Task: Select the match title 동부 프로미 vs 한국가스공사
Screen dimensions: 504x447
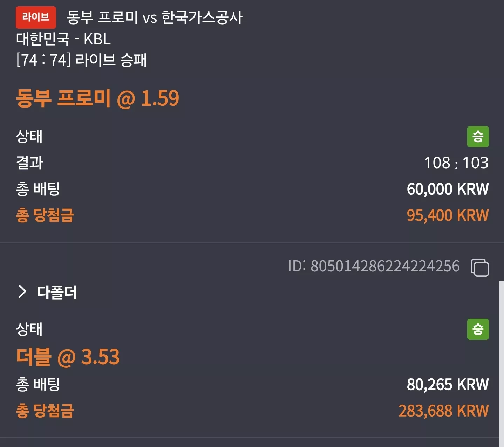Action: (x=154, y=17)
